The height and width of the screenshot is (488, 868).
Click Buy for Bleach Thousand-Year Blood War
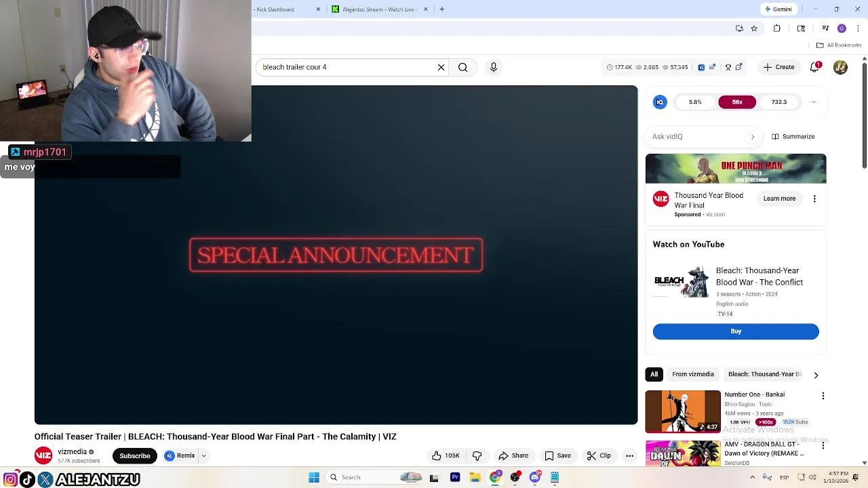[736, 331]
